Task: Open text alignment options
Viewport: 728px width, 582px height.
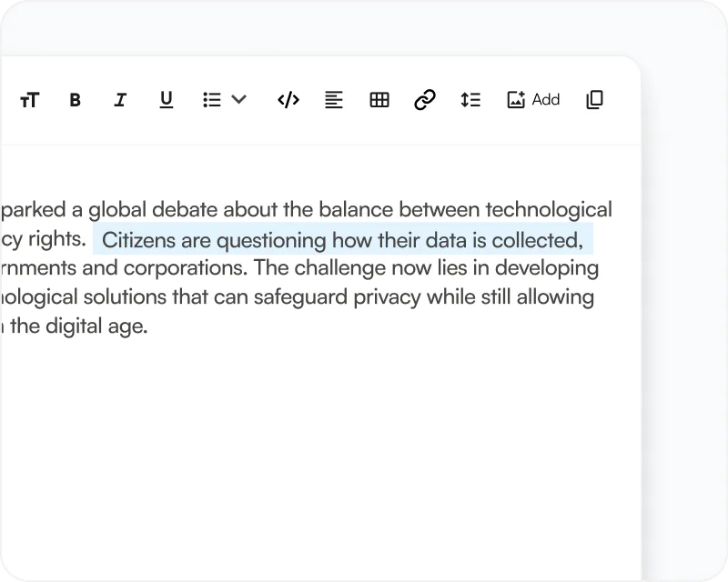Action: pos(334,100)
